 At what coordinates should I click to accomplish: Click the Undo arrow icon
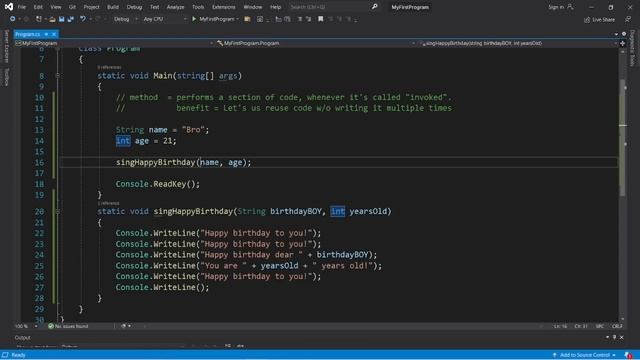(83, 19)
